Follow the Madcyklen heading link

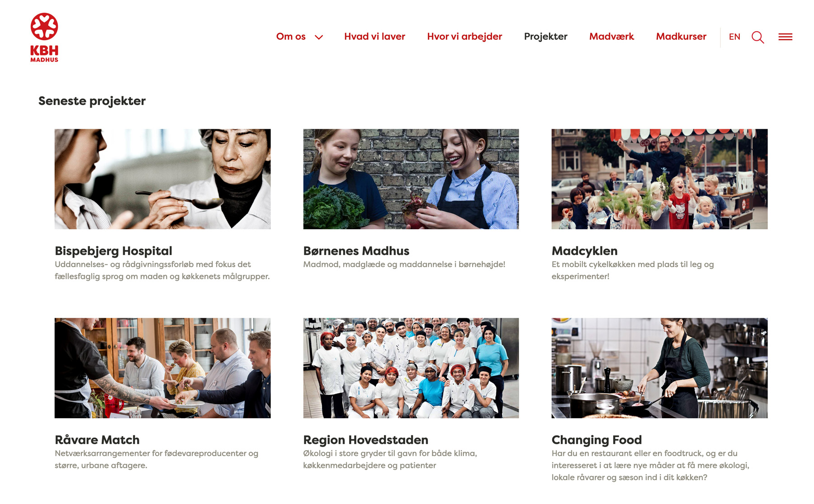pyautogui.click(x=584, y=251)
